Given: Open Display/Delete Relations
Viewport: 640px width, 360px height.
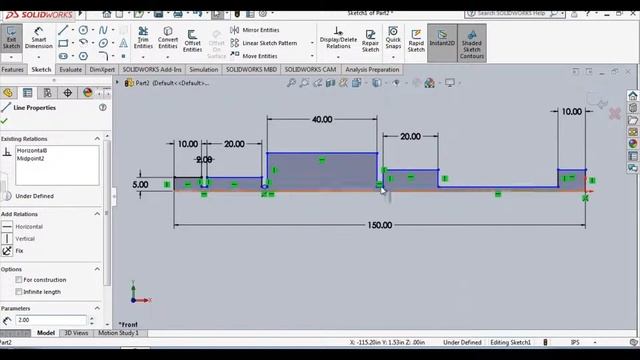Looking at the screenshot, I should tap(338, 38).
